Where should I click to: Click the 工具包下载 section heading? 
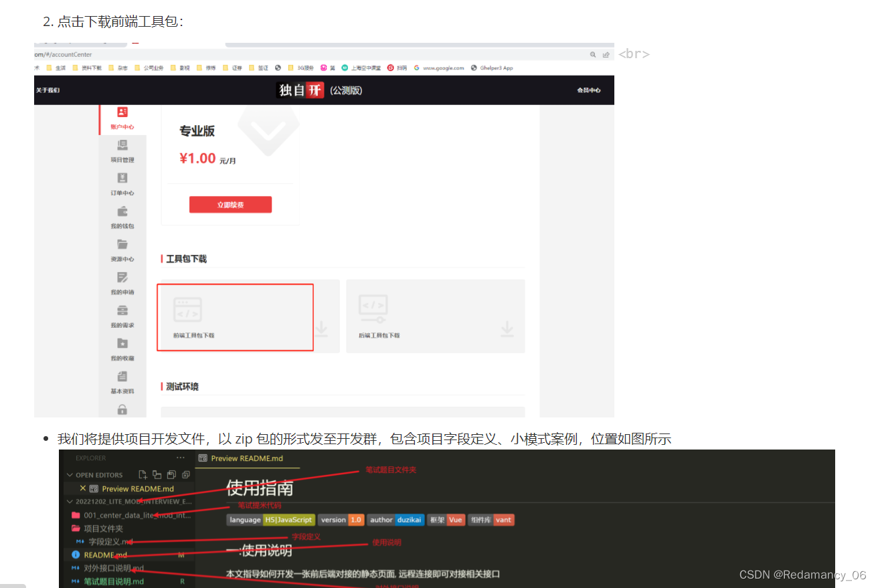186,259
